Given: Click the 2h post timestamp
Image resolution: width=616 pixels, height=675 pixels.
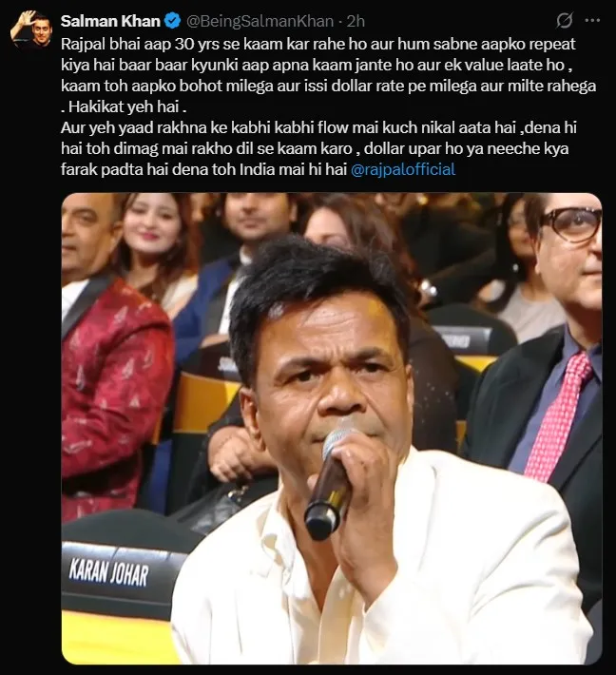Looking at the screenshot, I should point(356,21).
